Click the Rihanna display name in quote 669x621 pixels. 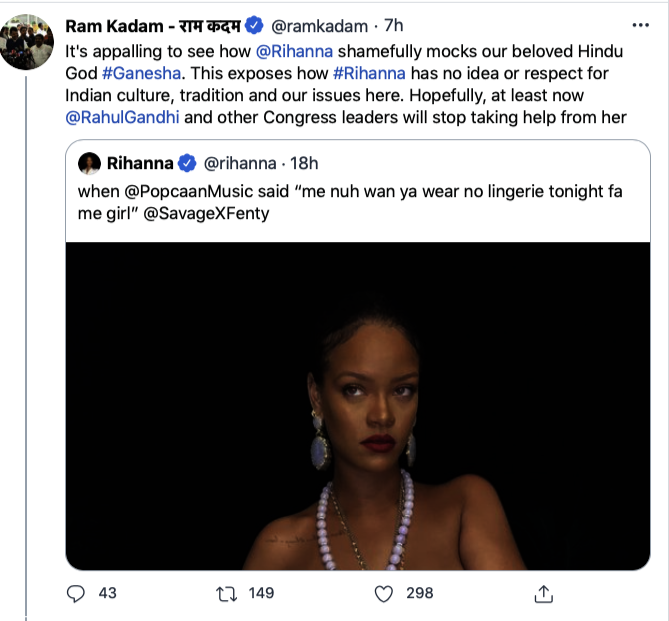(x=139, y=163)
